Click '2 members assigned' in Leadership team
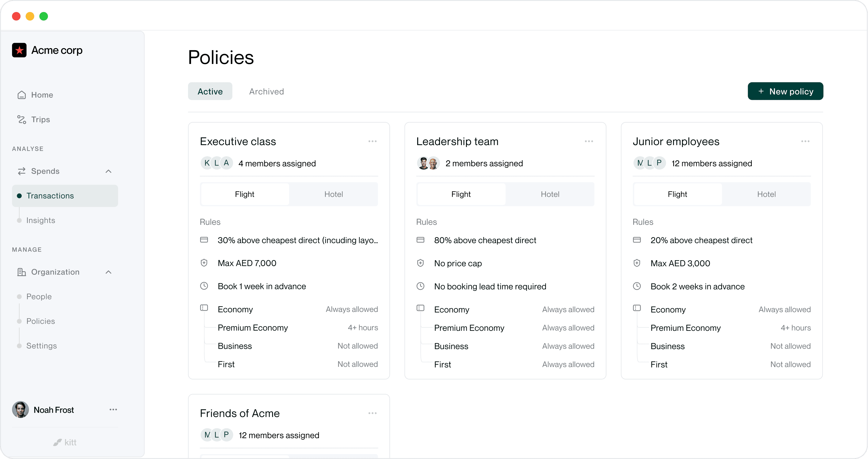The image size is (868, 459). pyautogui.click(x=484, y=164)
